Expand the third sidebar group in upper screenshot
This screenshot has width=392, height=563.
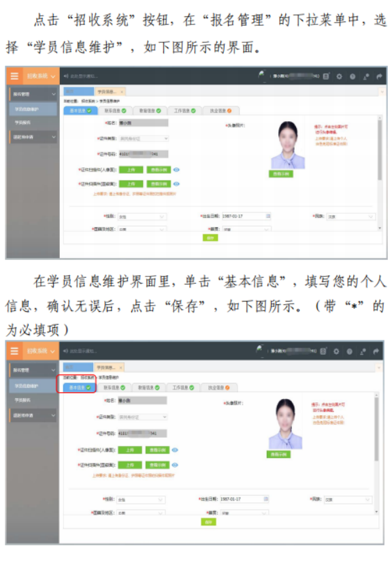click(33, 137)
